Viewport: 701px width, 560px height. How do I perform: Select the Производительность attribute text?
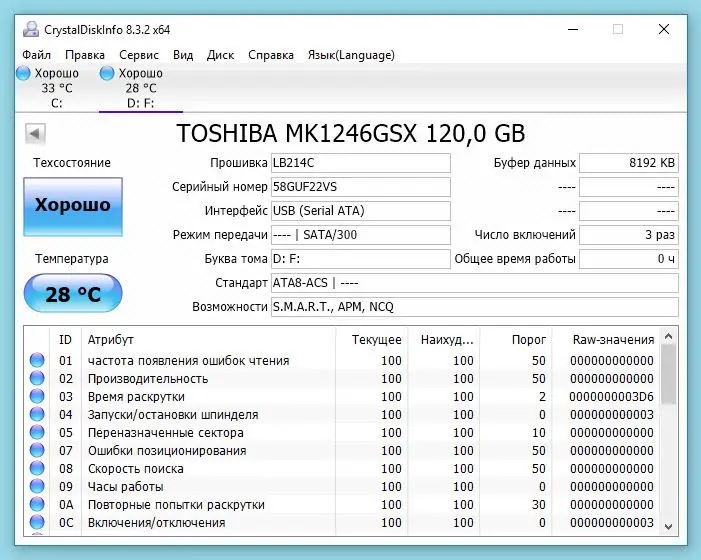pyautogui.click(x=148, y=379)
